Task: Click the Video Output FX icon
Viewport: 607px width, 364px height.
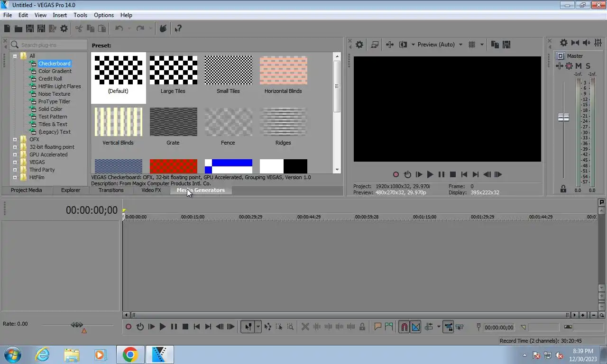Action: pyautogui.click(x=390, y=45)
